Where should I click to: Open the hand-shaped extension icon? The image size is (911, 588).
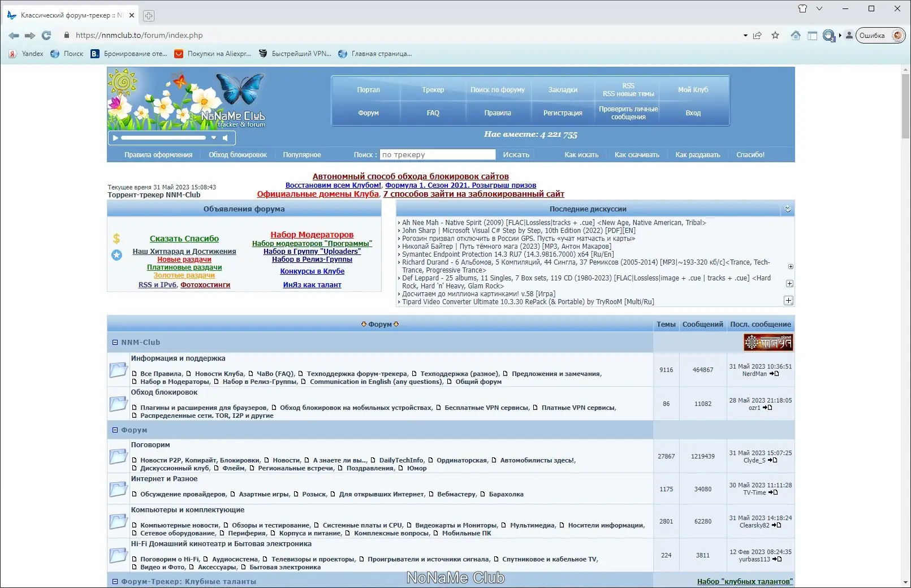pyautogui.click(x=829, y=36)
